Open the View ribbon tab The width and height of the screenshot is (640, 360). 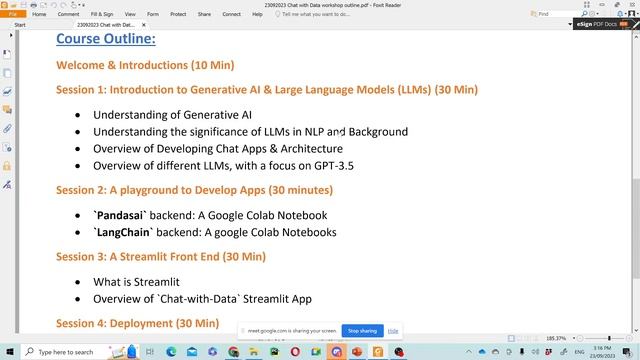(130, 14)
